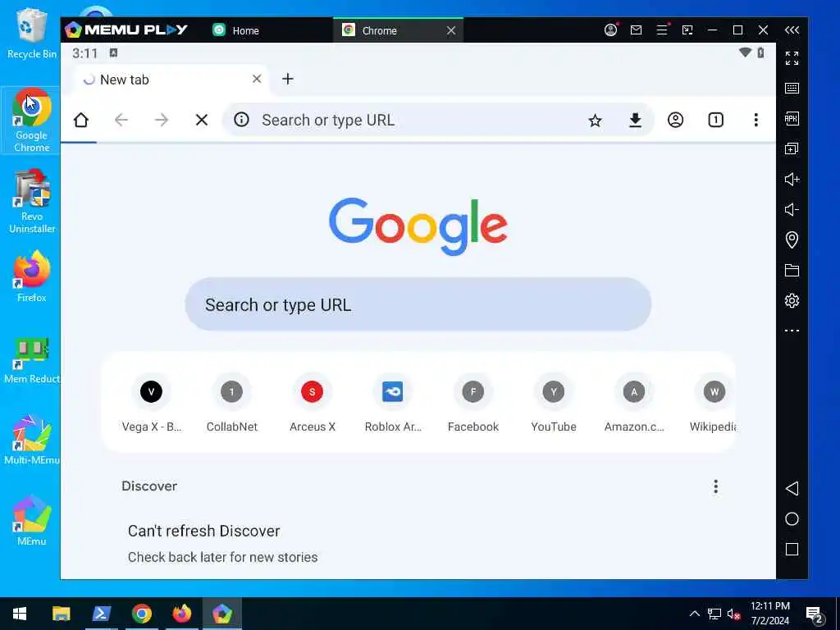Open Discover section options menu

(x=715, y=486)
